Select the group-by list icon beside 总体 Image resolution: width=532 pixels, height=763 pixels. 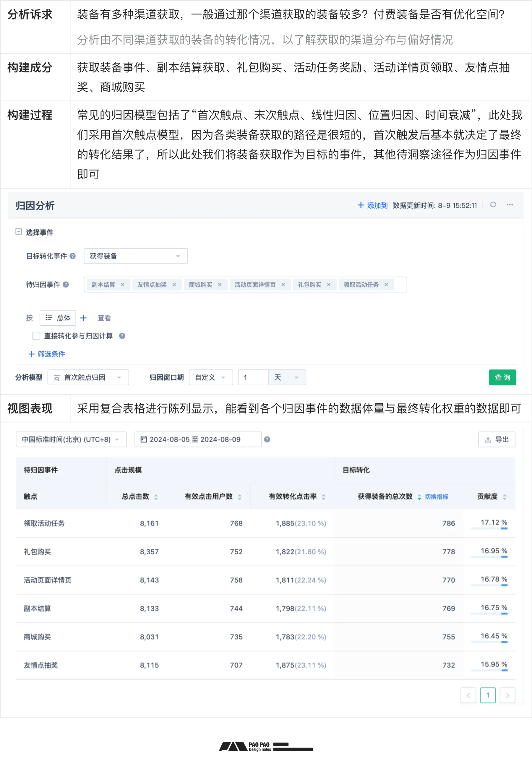pos(48,318)
